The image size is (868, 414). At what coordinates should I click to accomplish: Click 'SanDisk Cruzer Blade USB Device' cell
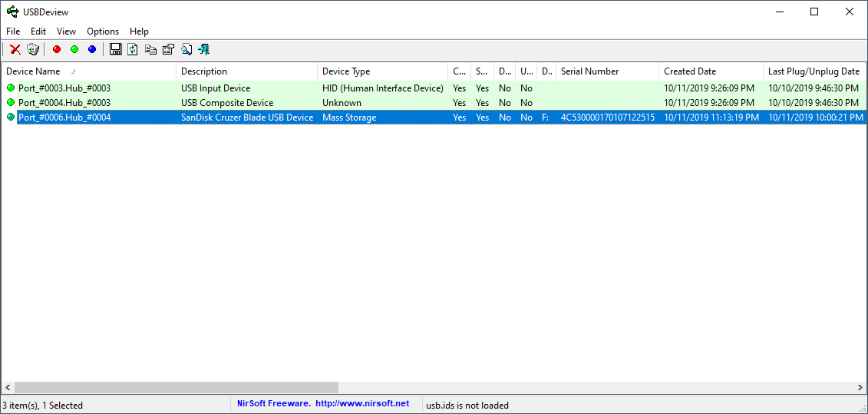(247, 118)
